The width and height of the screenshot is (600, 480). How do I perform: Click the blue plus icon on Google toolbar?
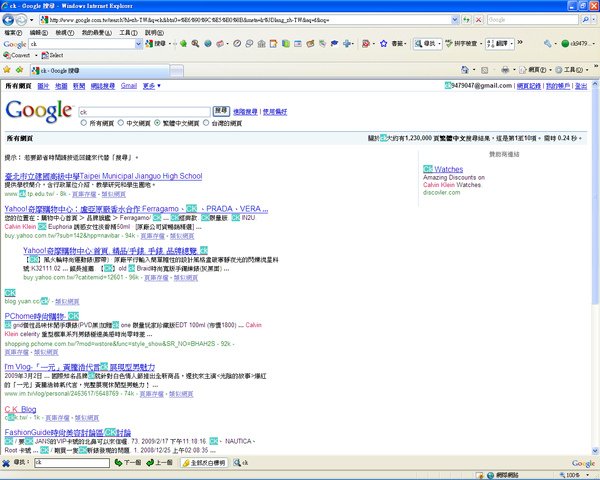click(347, 44)
